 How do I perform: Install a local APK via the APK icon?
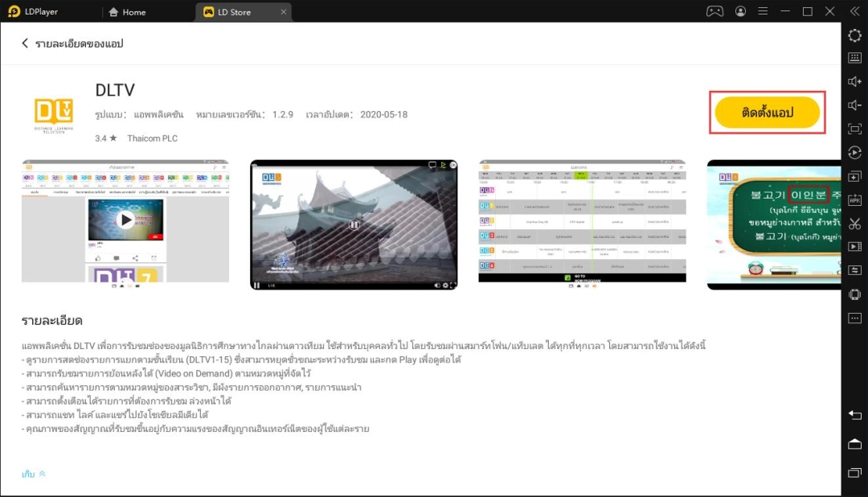(x=854, y=199)
